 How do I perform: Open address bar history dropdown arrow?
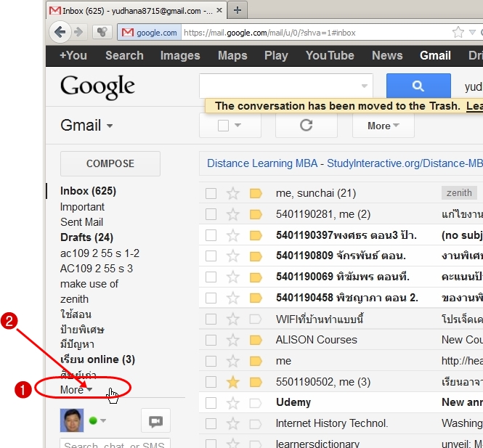(x=472, y=32)
